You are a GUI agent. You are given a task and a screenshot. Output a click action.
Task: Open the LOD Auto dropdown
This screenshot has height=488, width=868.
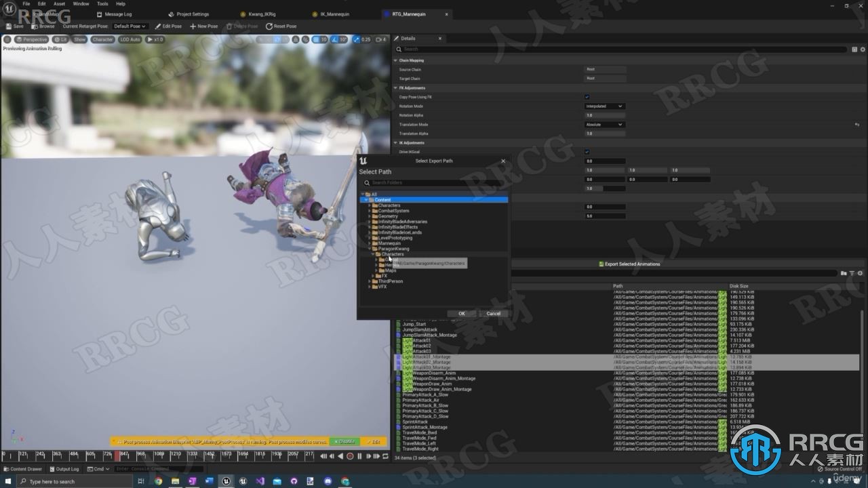(130, 39)
